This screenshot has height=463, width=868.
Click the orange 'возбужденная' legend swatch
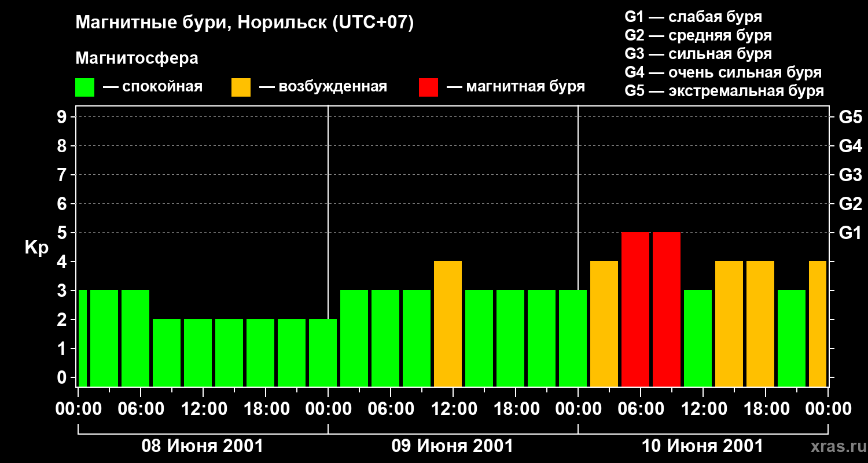pyautogui.click(x=241, y=87)
